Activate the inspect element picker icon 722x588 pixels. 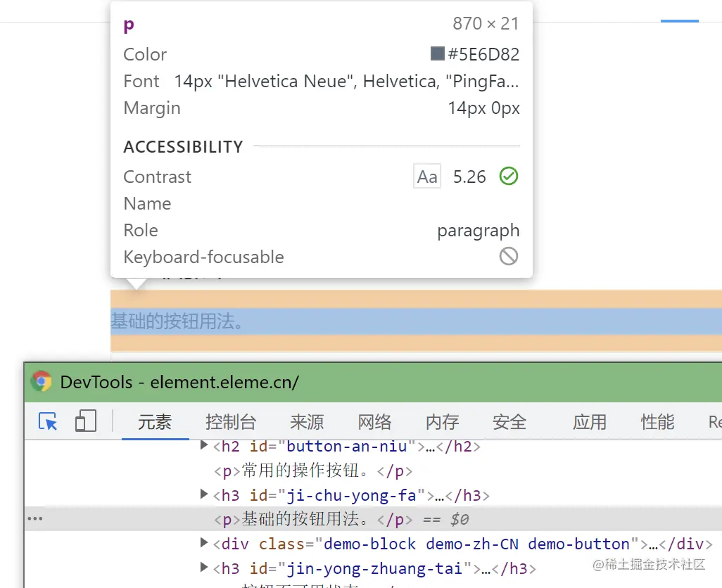48,421
